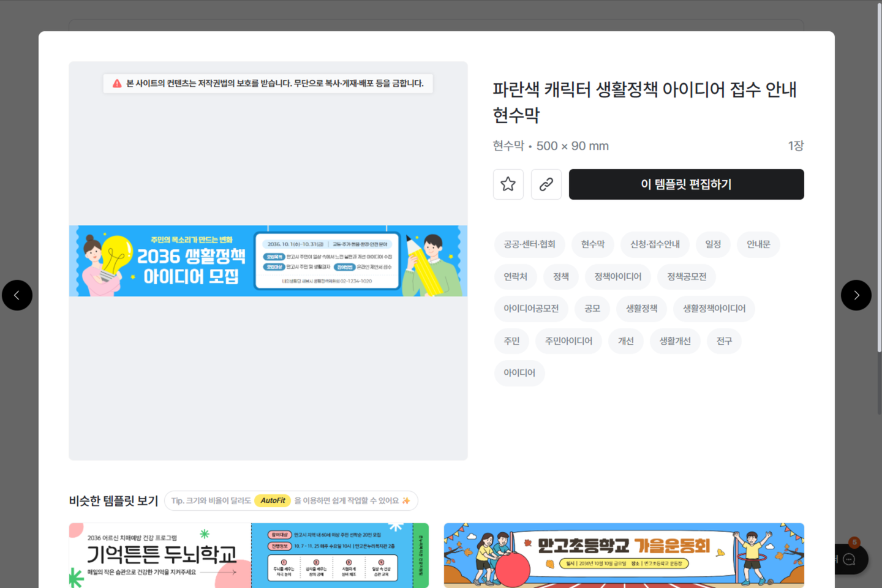Screen dimensions: 882x588
Task: Open the chat support bubble icon
Action: tap(850, 559)
